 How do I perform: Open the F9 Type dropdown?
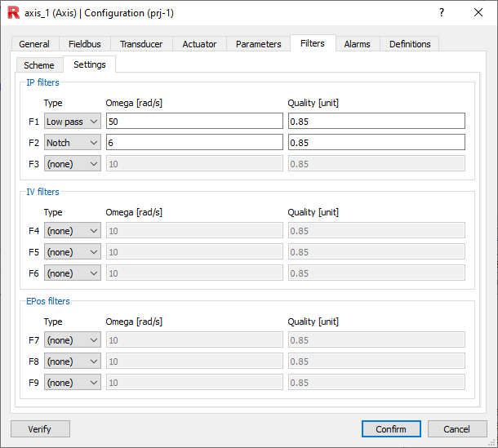click(x=73, y=382)
